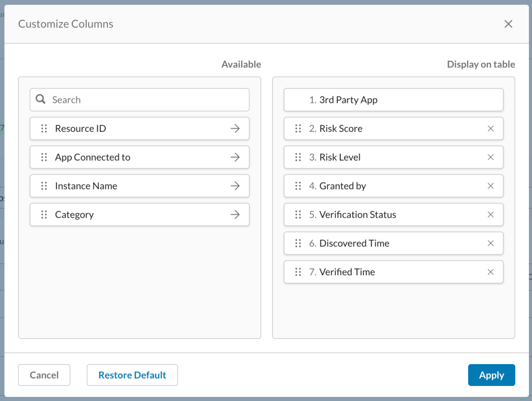Image resolution: width=532 pixels, height=401 pixels.
Task: Add App Connected to column using arrow
Action: click(235, 157)
